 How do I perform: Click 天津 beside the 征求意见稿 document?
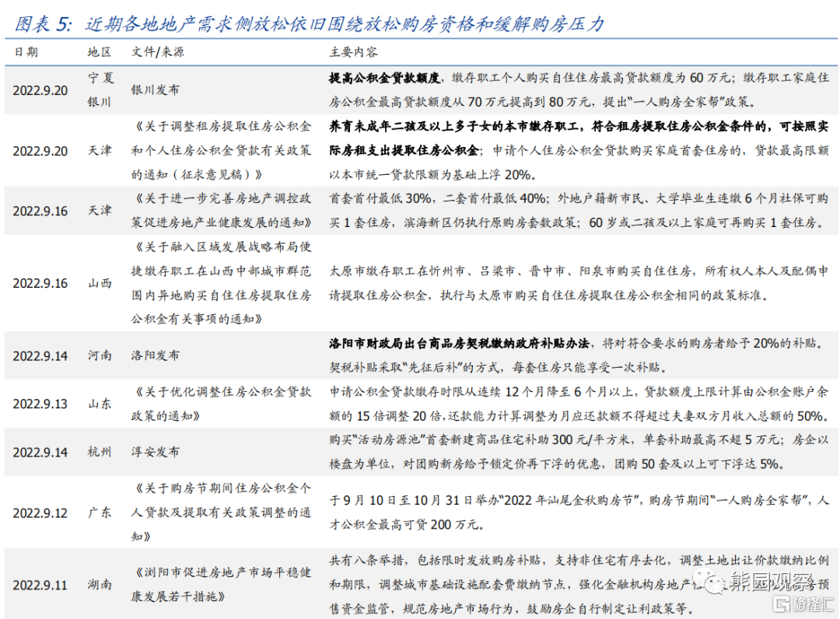click(x=100, y=150)
